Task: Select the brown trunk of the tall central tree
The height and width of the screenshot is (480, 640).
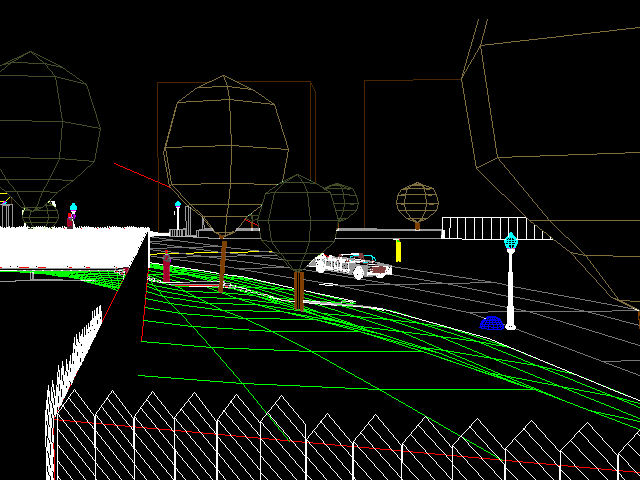Action: click(222, 265)
